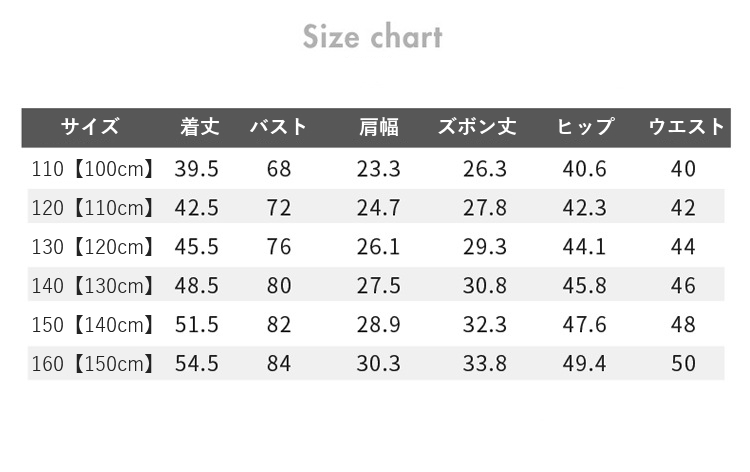Select the 着丈 column header
This screenshot has width=750, height=472.
pyautogui.click(x=199, y=127)
